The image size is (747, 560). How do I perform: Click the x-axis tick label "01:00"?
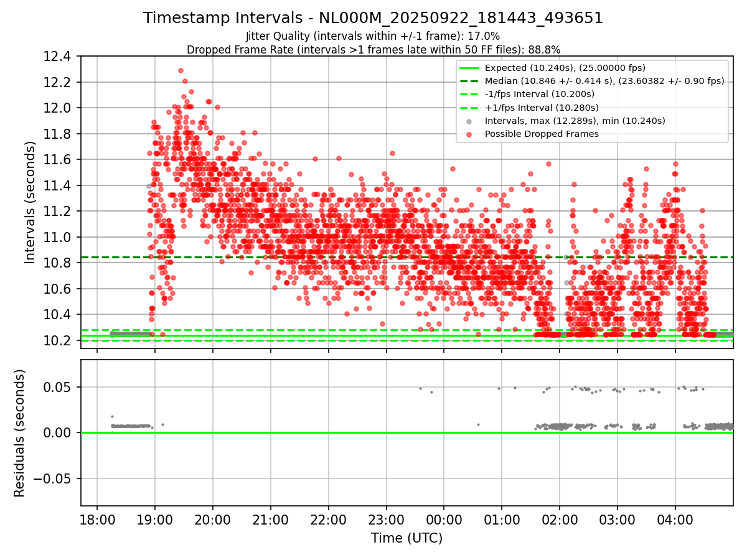[x=502, y=520]
